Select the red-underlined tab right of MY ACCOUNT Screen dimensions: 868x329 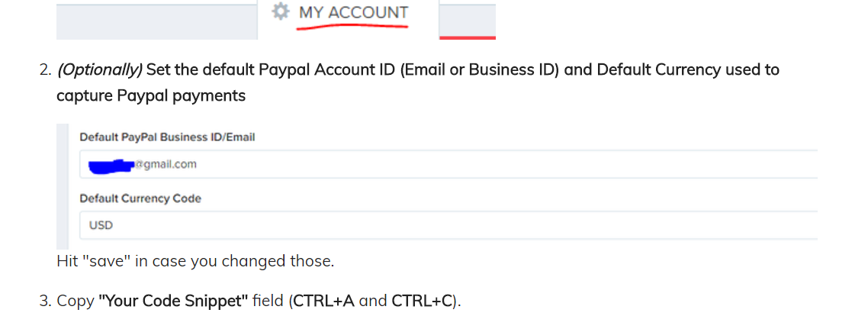(x=467, y=20)
